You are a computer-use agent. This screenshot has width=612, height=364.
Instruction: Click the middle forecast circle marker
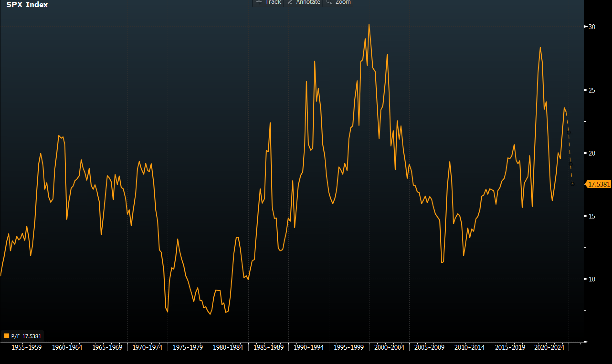point(571,164)
